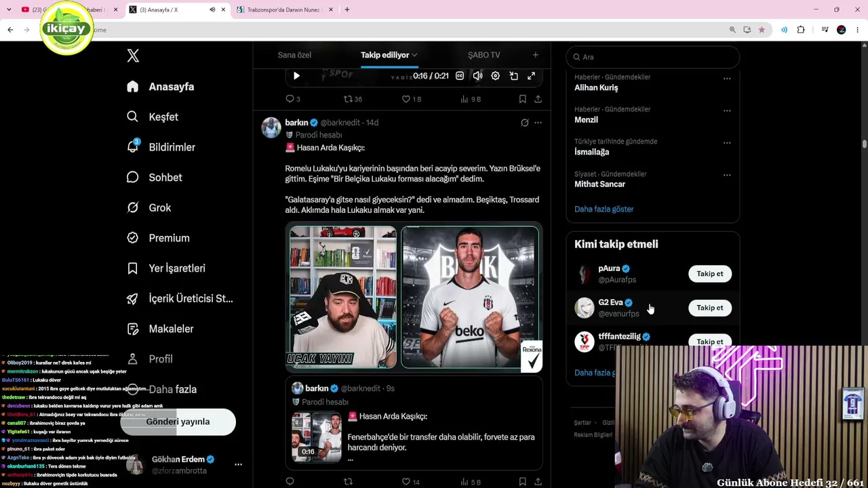868x488 pixels.
Task: Open video playback settings gear
Action: click(496, 76)
